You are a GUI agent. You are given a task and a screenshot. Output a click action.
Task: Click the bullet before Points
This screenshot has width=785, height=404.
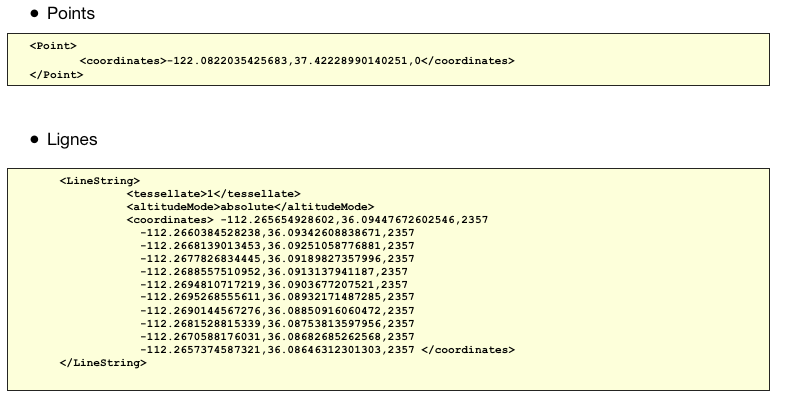[x=35, y=14]
